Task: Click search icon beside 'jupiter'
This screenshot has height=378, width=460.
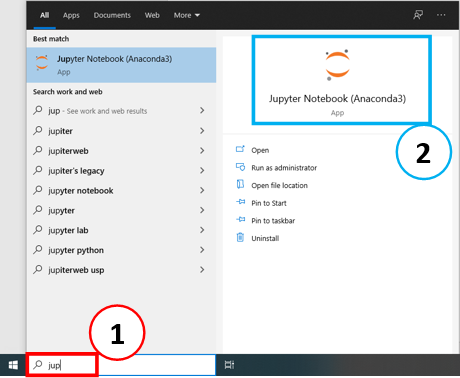Action: [38, 130]
